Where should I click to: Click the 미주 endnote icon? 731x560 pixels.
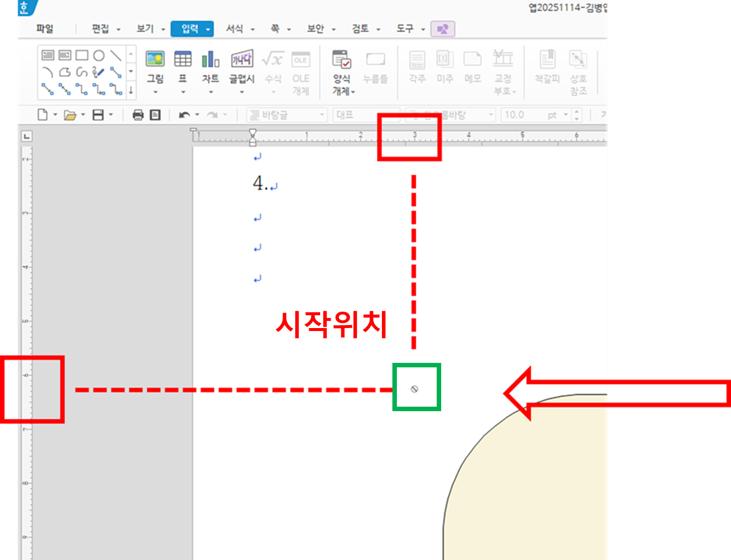[x=445, y=59]
